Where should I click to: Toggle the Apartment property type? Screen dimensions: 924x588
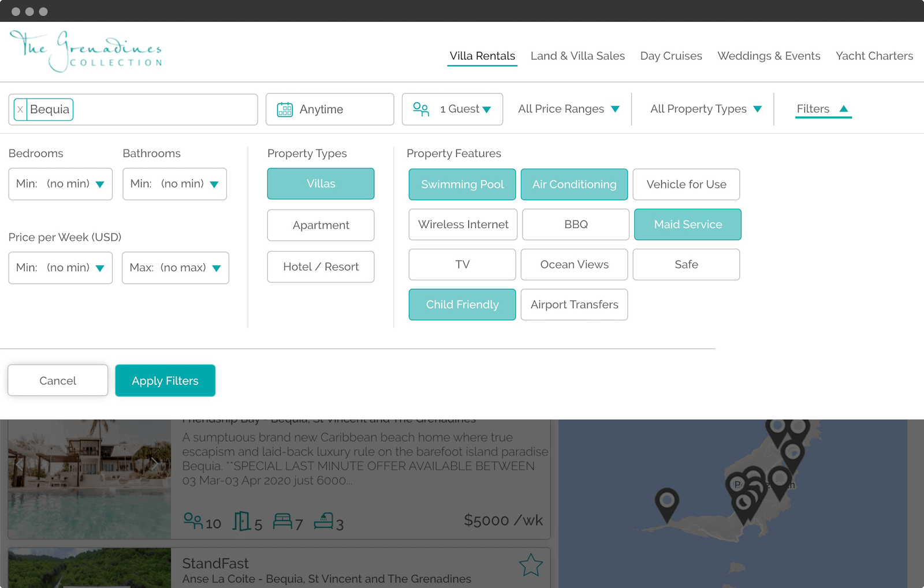pos(321,226)
